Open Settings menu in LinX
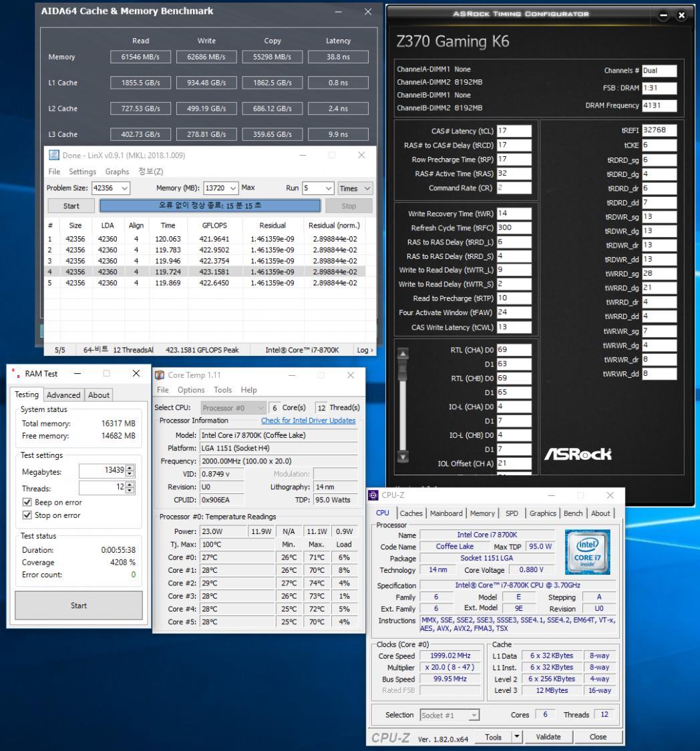700x751 pixels. click(x=82, y=172)
